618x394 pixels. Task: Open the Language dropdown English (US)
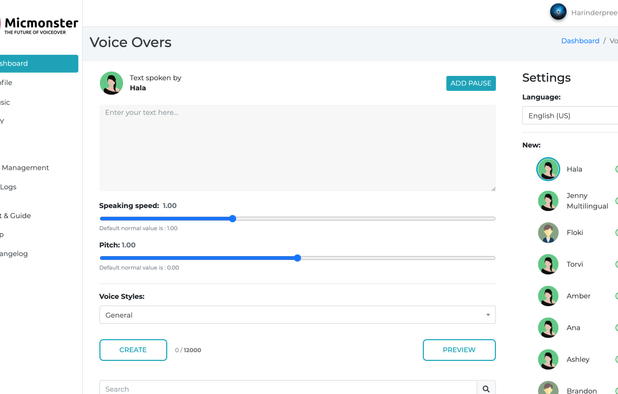click(570, 115)
